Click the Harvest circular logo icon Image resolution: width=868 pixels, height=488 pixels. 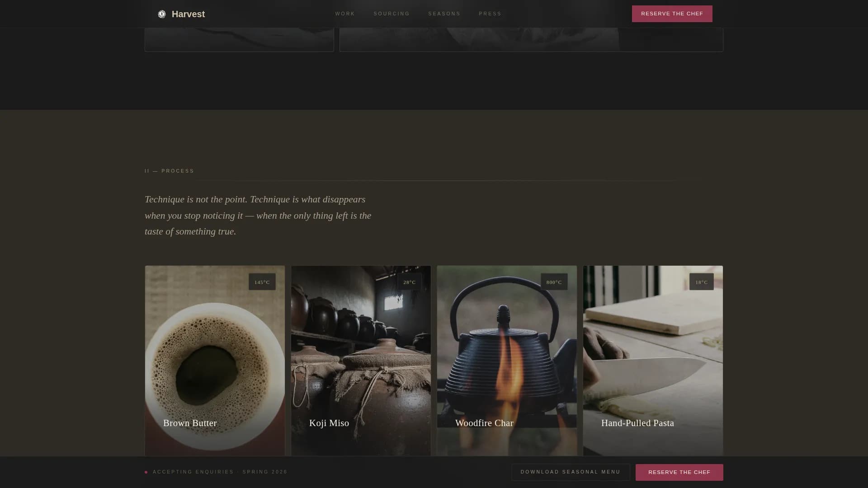(x=162, y=14)
